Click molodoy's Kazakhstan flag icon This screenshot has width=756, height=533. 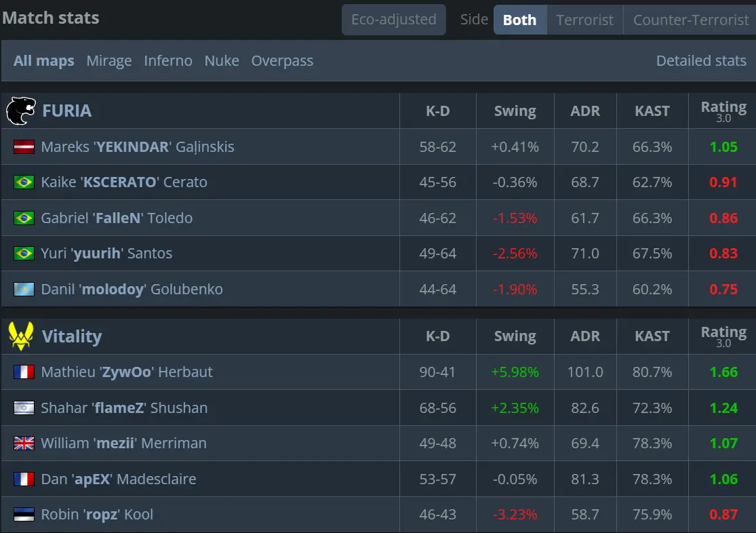[24, 290]
